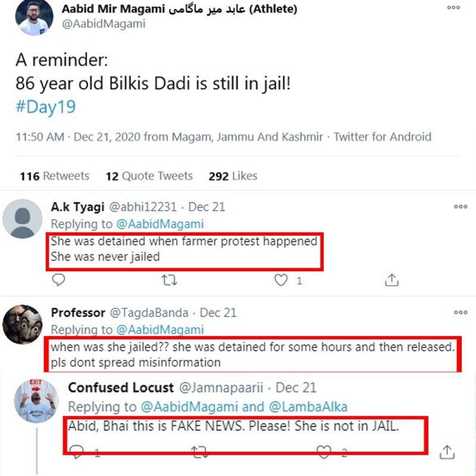Reply to Confused Locust's tweet

77,452
